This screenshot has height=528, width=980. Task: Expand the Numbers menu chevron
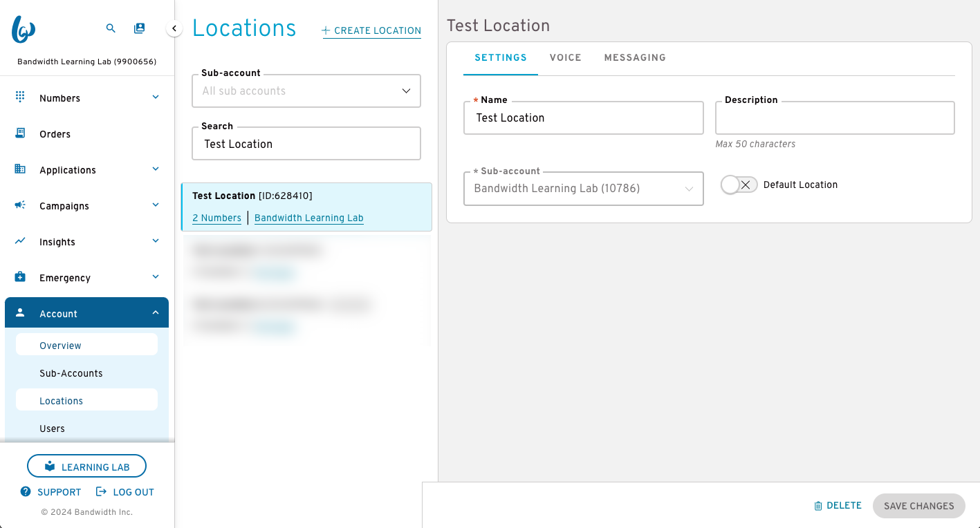[156, 97]
